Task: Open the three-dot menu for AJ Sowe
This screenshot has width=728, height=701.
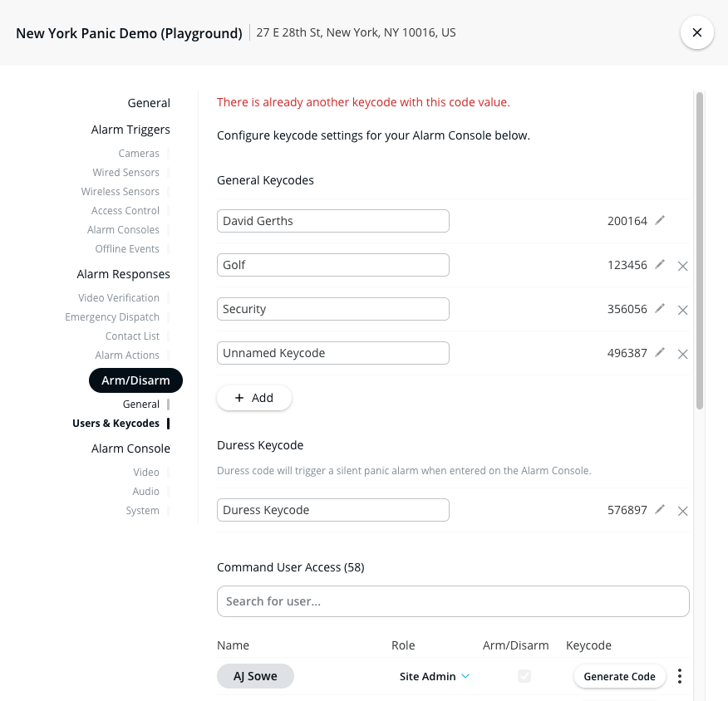Action: [680, 676]
